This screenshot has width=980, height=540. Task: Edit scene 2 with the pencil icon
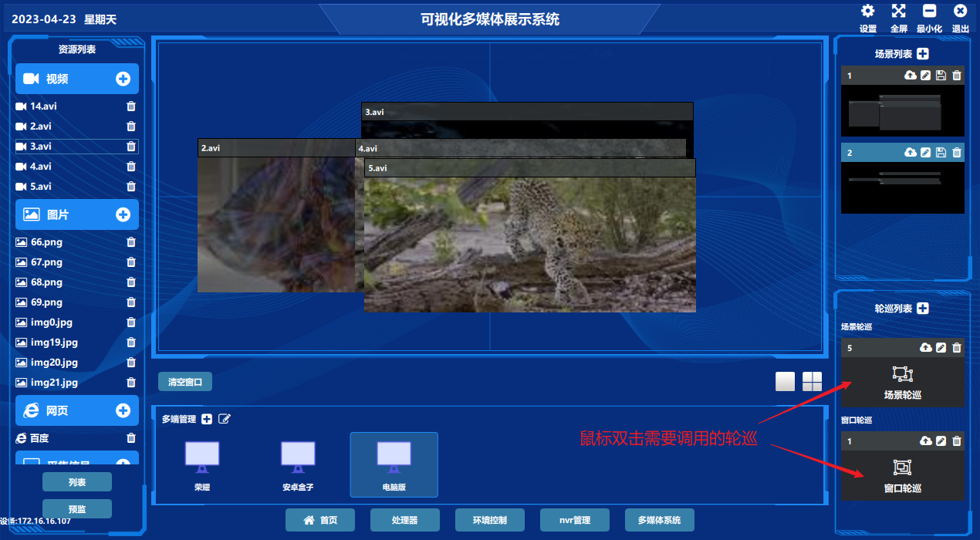click(926, 153)
